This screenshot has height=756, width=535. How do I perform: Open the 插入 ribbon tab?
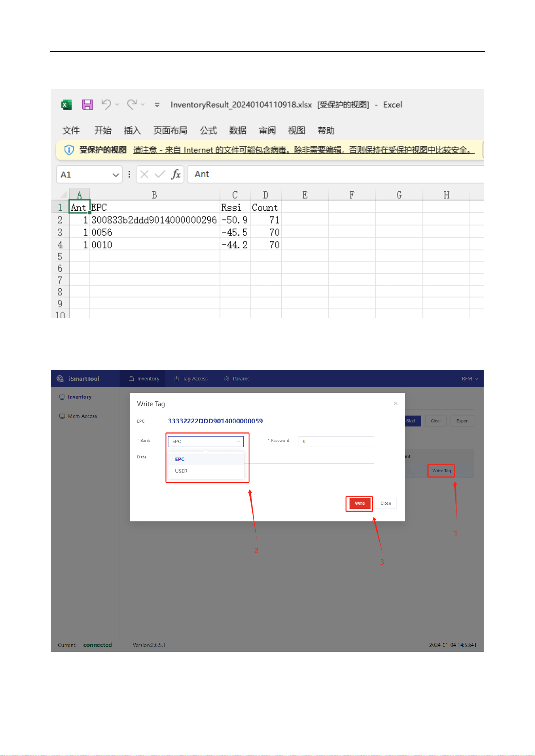click(132, 130)
